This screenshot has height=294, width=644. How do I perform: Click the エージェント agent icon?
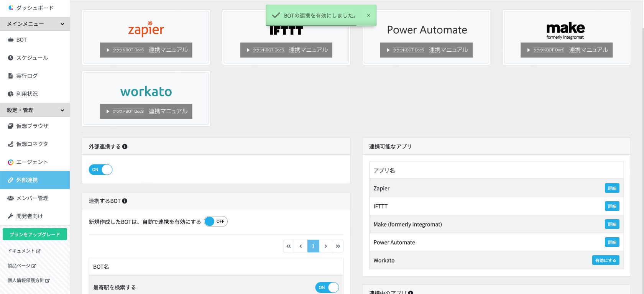11,162
